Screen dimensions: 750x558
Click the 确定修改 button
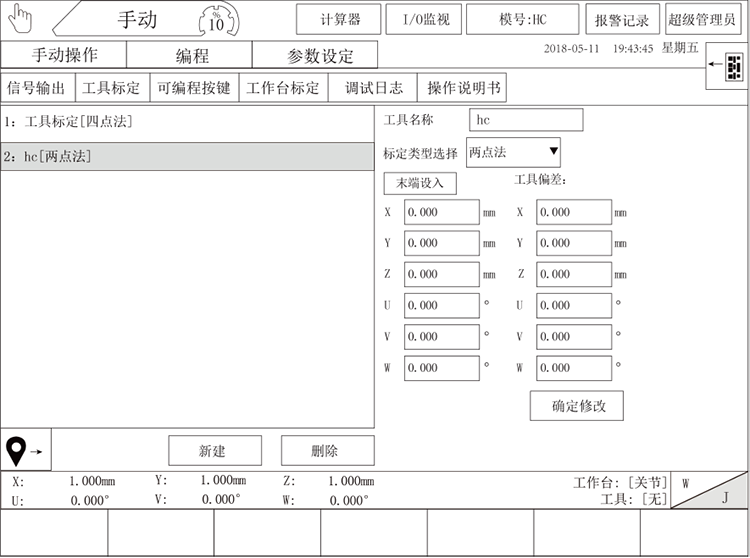[577, 406]
